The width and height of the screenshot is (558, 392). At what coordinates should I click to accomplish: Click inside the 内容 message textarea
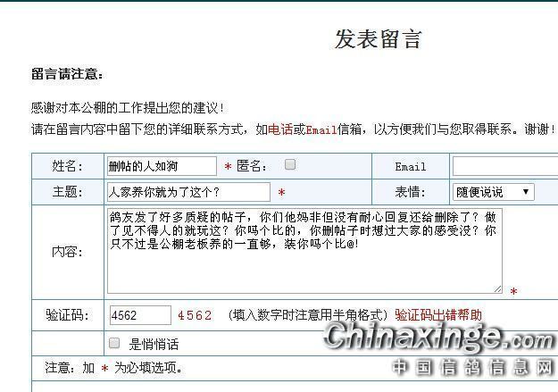304,251
